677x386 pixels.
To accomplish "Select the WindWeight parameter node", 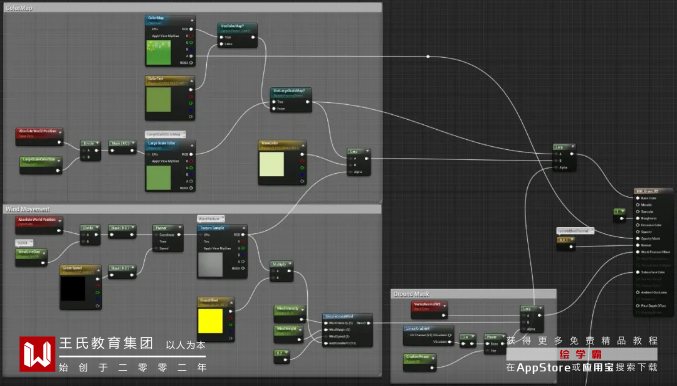I will [x=288, y=334].
